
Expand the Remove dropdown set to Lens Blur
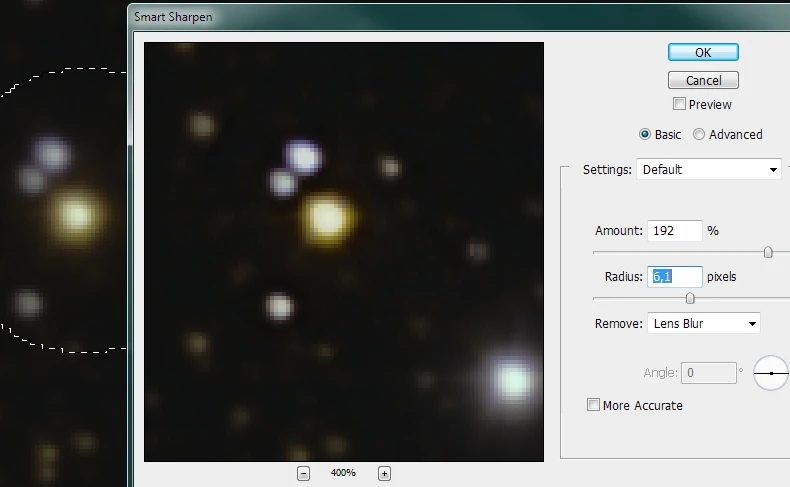click(x=704, y=323)
